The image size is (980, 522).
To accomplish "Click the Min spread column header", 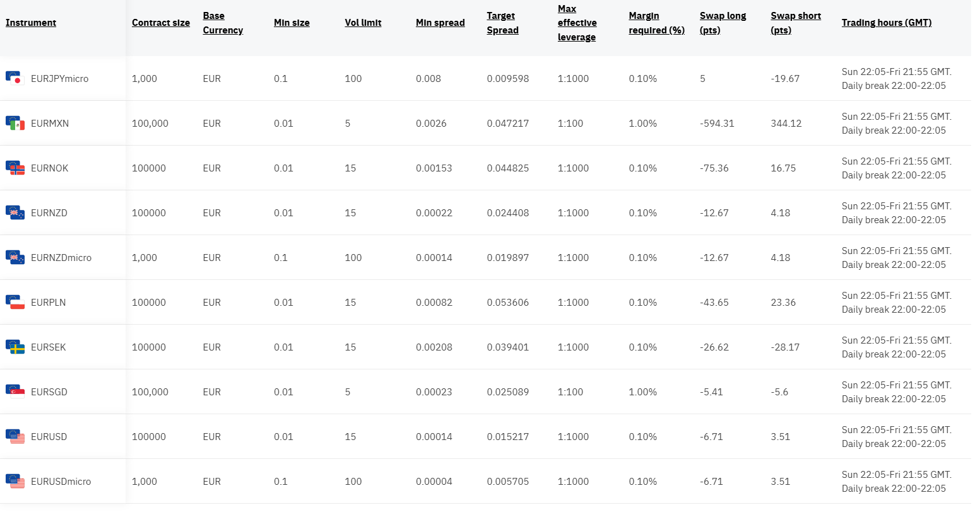I will [x=440, y=23].
